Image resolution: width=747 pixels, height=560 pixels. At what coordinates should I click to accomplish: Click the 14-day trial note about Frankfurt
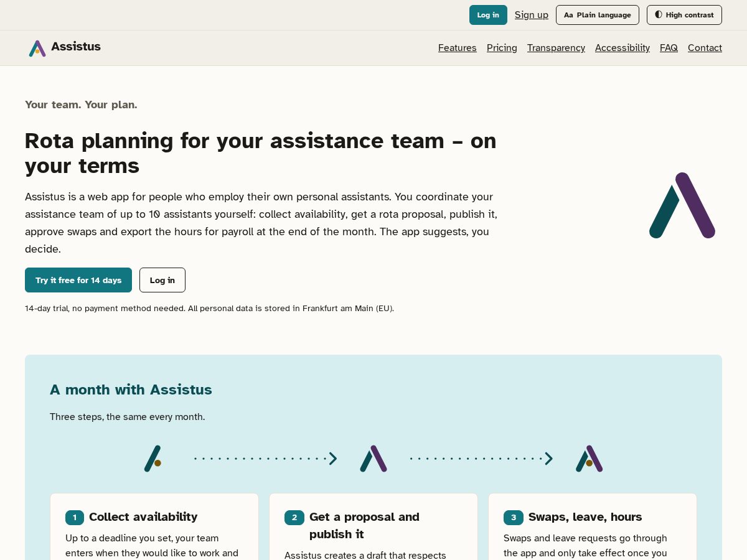point(209,308)
